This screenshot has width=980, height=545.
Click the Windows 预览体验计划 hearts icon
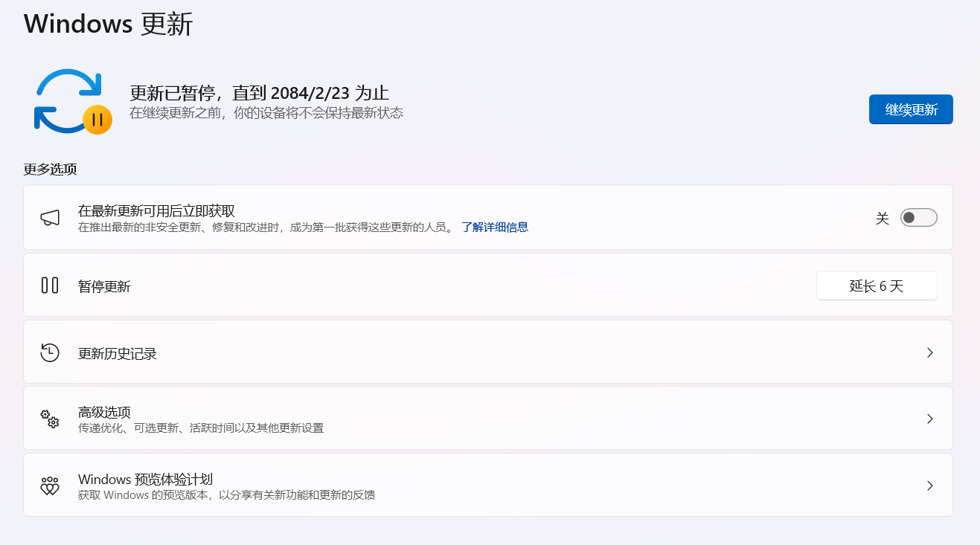tap(50, 486)
